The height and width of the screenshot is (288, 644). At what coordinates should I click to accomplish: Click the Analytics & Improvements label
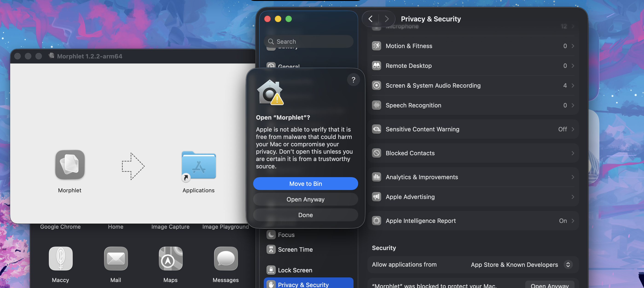click(422, 177)
